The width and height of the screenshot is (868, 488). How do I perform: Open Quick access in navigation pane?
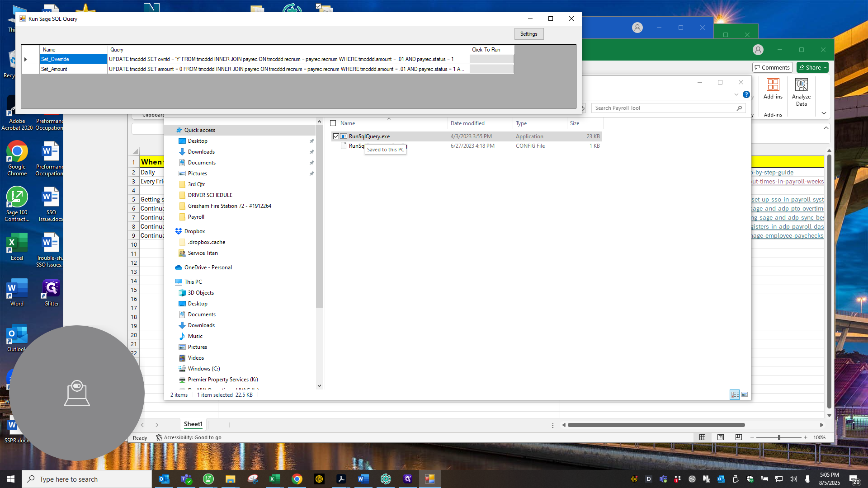coord(199,130)
